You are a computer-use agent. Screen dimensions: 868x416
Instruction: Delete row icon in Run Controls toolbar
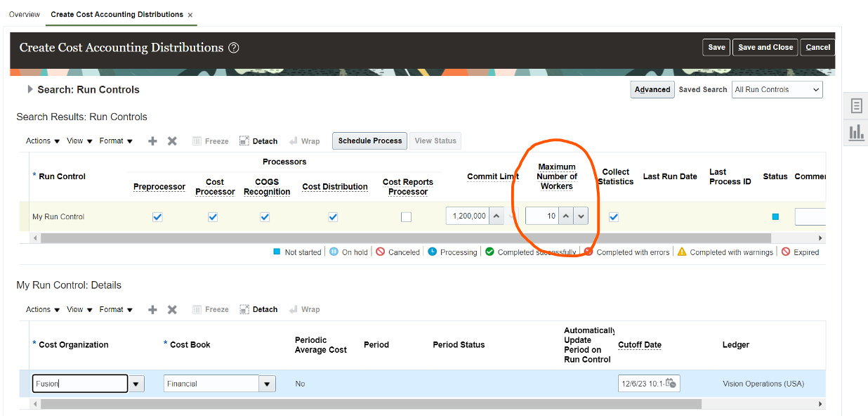coord(172,141)
